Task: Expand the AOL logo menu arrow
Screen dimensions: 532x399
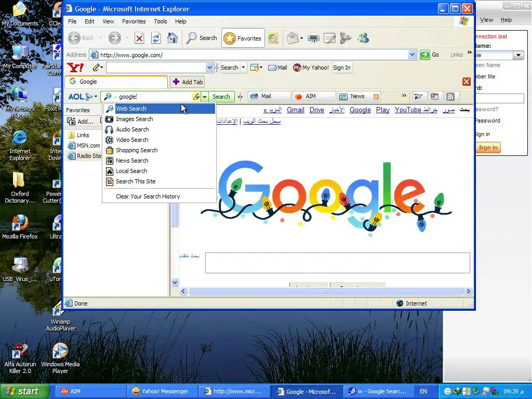Action: click(x=96, y=97)
